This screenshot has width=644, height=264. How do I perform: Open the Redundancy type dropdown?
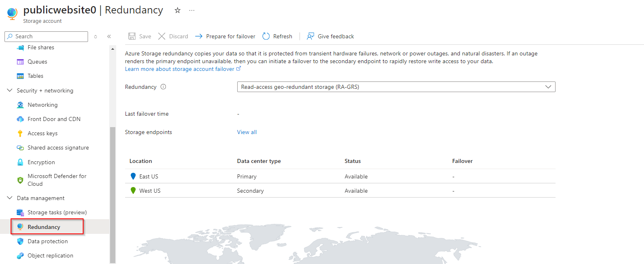tap(396, 87)
